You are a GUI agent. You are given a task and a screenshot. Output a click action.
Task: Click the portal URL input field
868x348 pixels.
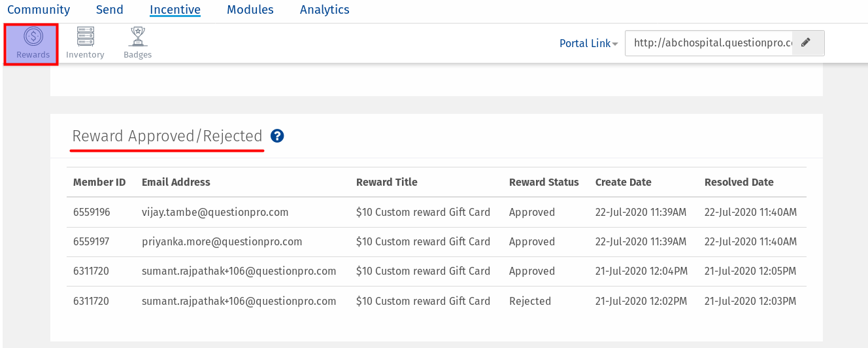pos(709,43)
